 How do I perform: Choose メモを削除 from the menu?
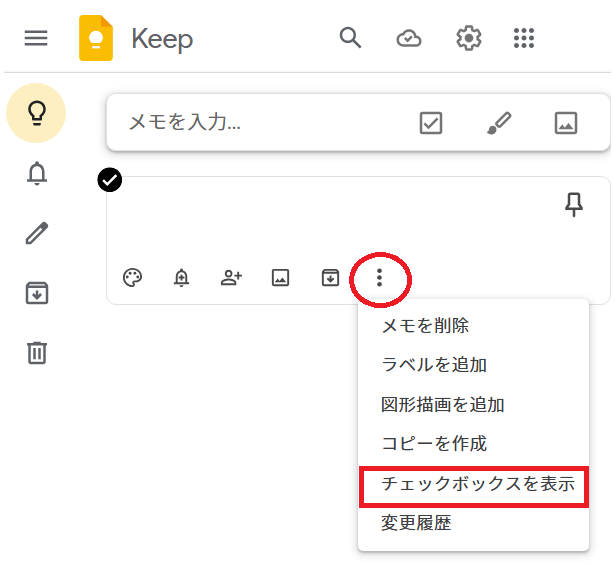[425, 326]
